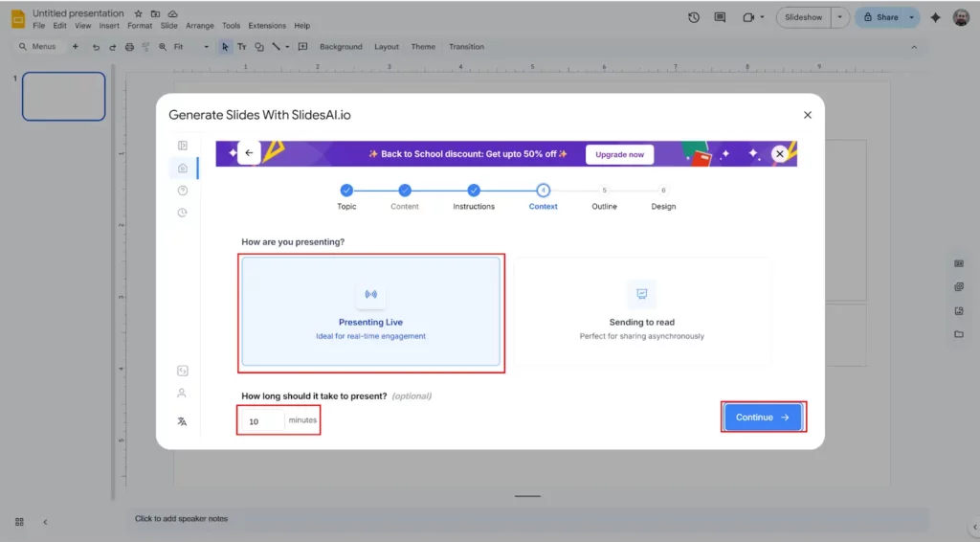Click the SlidesAI home icon in sidebar

point(183,168)
